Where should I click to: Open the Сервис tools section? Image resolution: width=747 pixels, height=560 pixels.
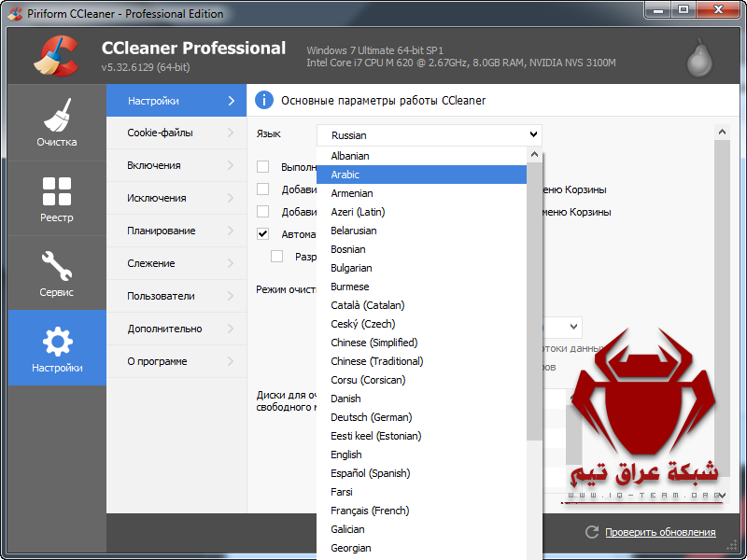click(57, 273)
